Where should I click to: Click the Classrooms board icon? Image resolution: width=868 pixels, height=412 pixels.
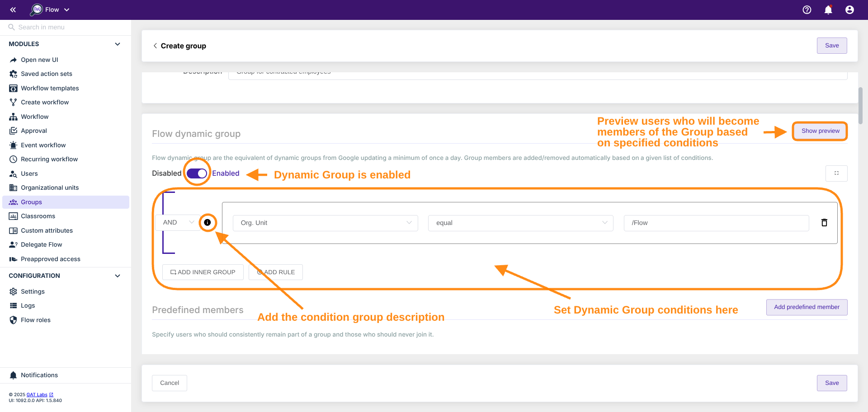14,216
